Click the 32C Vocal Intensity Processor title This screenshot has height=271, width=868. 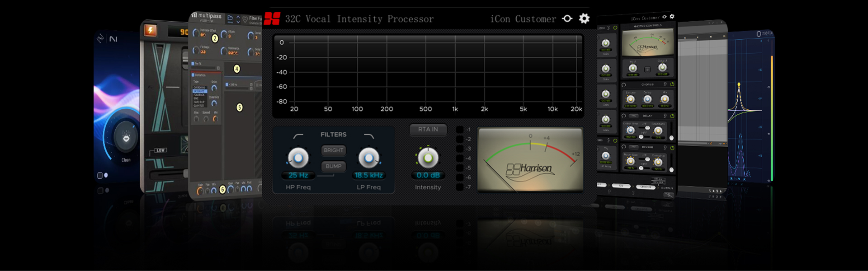click(x=359, y=19)
